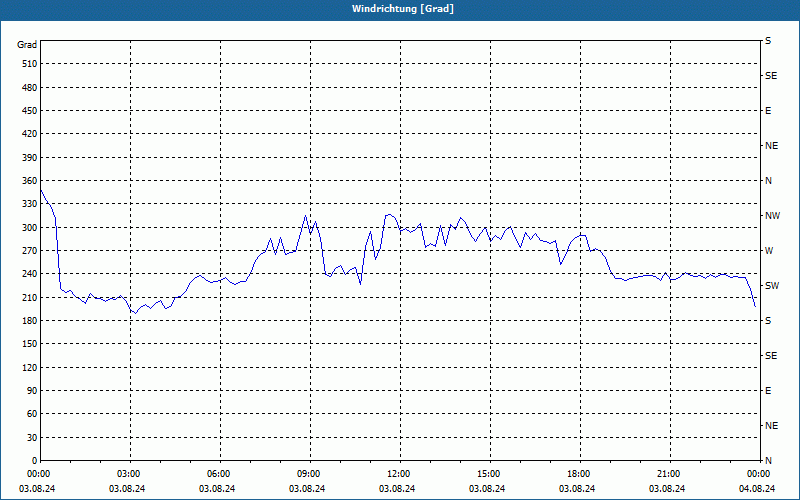800x500 pixels.
Task: Click the 00:00 label above 04.08.24
Action: coord(759,474)
